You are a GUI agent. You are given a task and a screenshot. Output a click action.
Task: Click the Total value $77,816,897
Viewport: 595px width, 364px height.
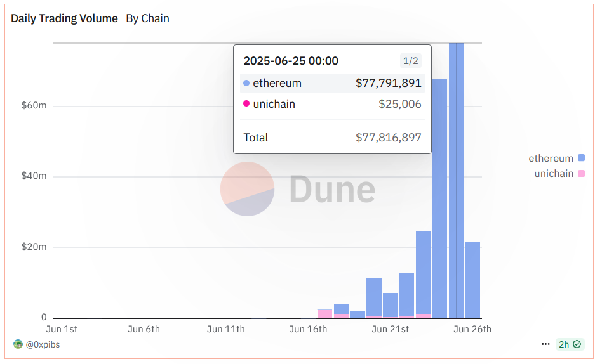coord(388,138)
